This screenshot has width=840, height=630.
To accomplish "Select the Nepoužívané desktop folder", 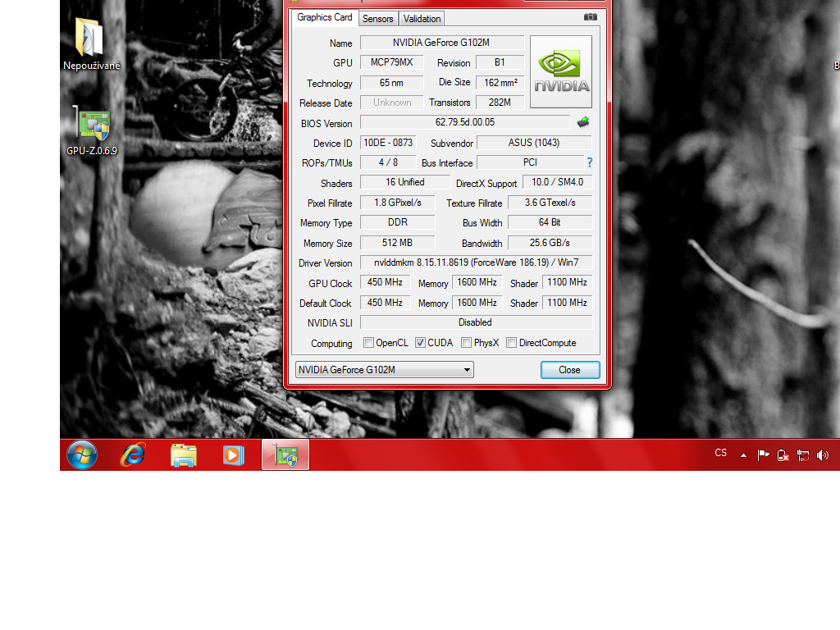I will point(90,45).
